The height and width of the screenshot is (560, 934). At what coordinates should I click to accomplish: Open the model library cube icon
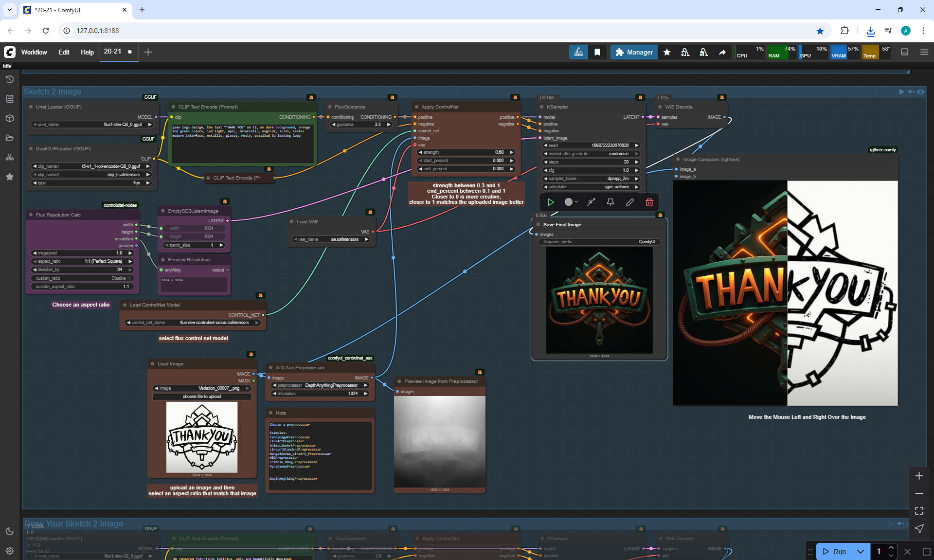pos(9,118)
